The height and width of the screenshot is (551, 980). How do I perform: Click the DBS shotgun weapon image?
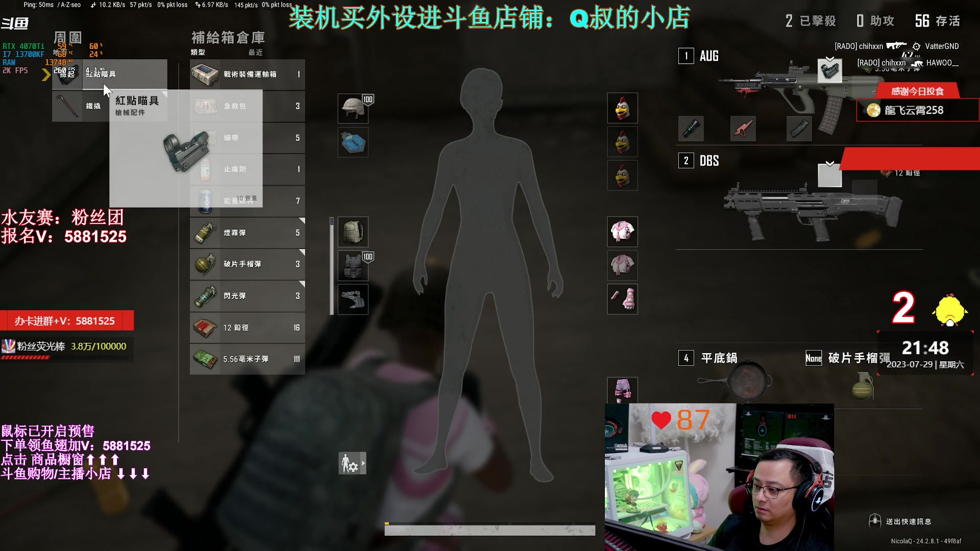[x=813, y=212]
